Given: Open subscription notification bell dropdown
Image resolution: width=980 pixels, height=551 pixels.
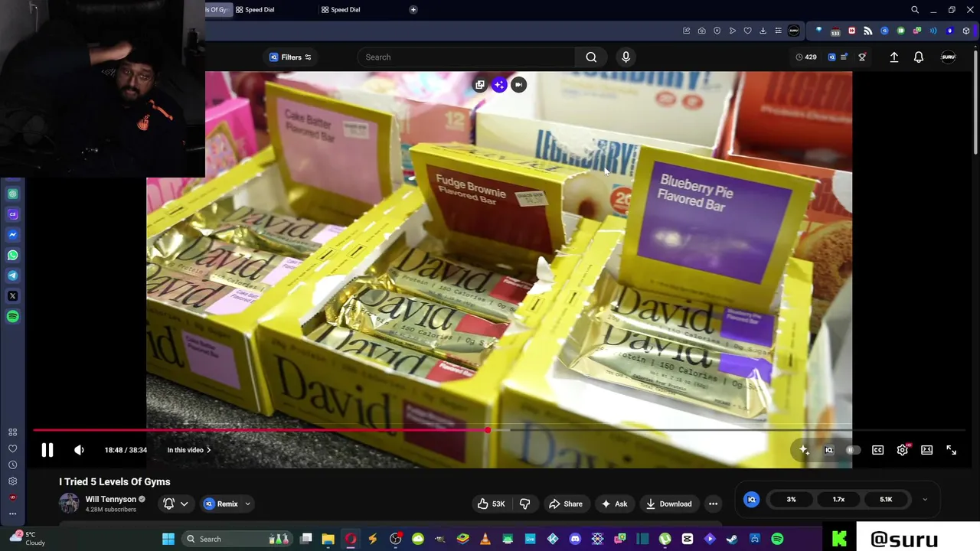Looking at the screenshot, I should tap(175, 504).
